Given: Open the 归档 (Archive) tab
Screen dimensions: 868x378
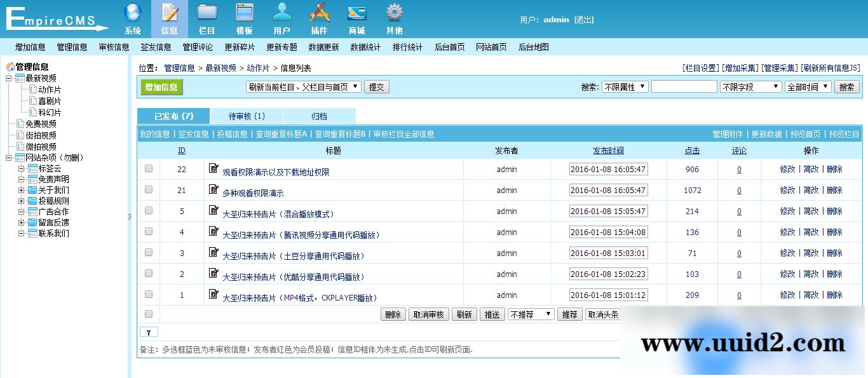Looking at the screenshot, I should coord(319,116).
